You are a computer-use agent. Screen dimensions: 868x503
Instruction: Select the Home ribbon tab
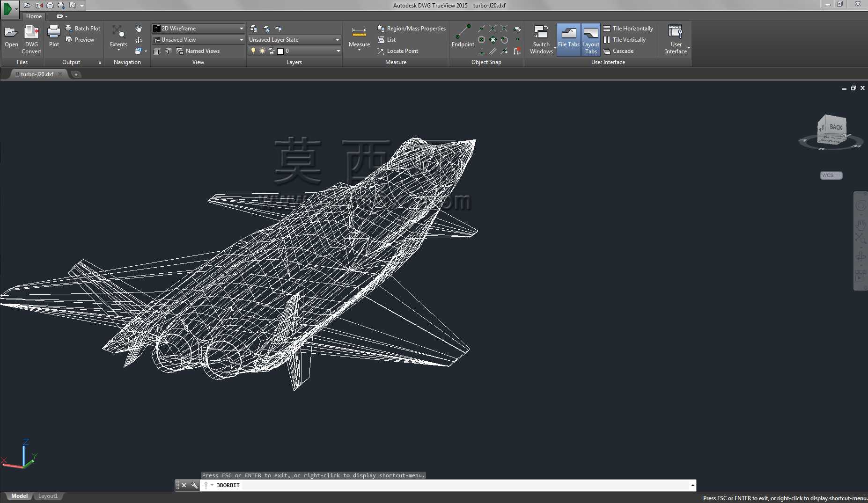click(34, 16)
